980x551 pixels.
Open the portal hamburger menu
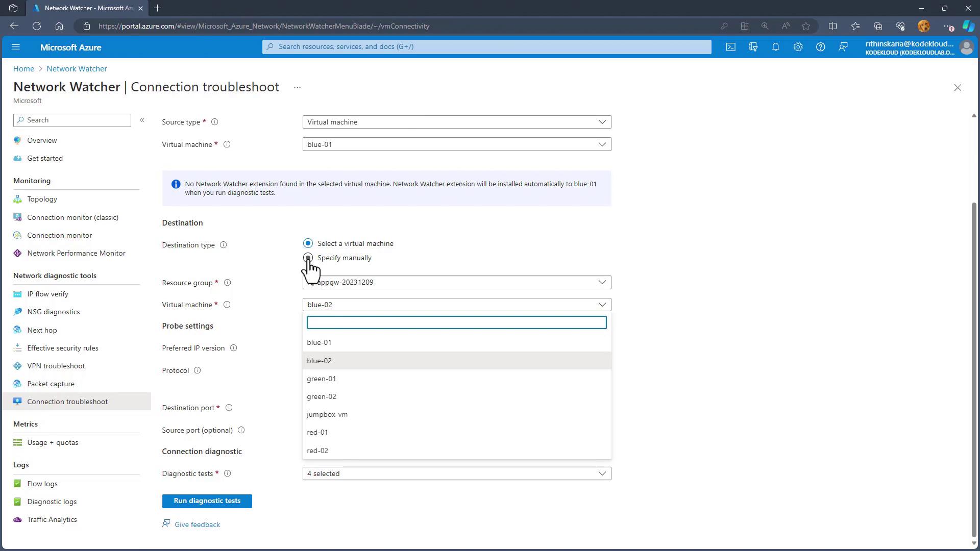tap(15, 47)
